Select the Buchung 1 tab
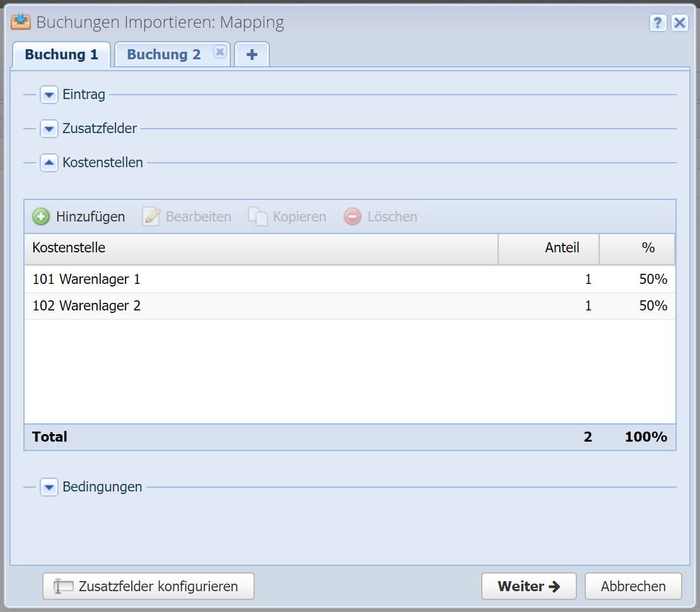700x612 pixels. click(x=62, y=55)
